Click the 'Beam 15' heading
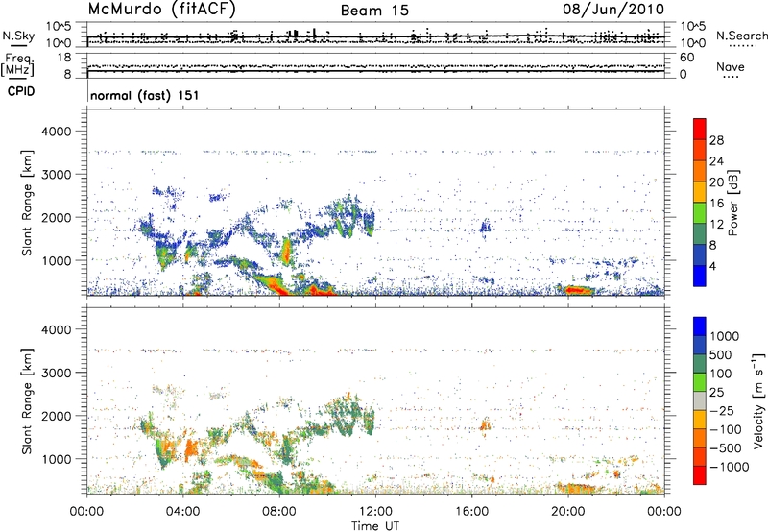768x532 pixels. [x=374, y=11]
